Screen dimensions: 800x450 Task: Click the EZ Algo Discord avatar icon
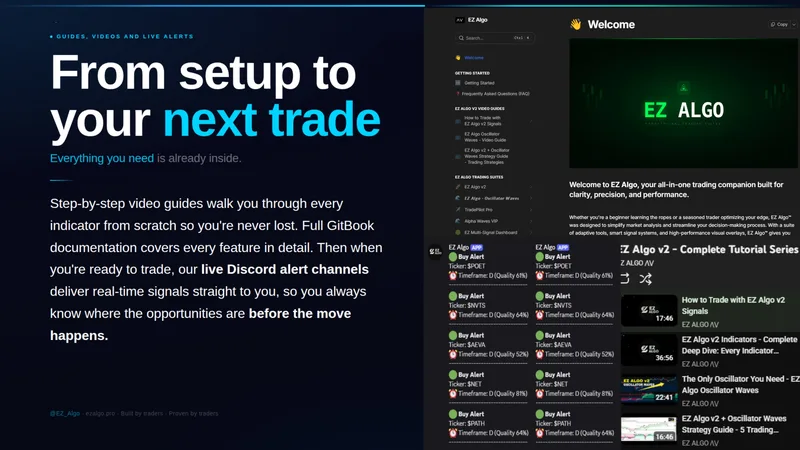click(435, 252)
